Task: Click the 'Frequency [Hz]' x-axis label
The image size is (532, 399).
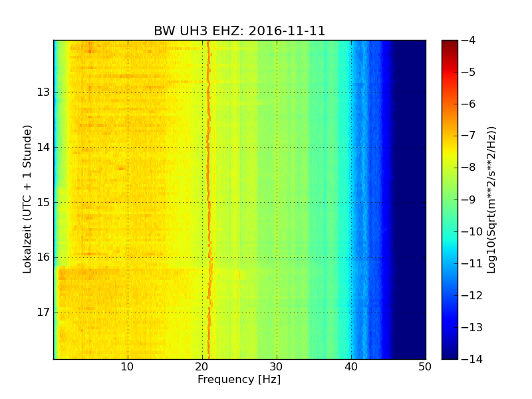Action: pyautogui.click(x=239, y=379)
